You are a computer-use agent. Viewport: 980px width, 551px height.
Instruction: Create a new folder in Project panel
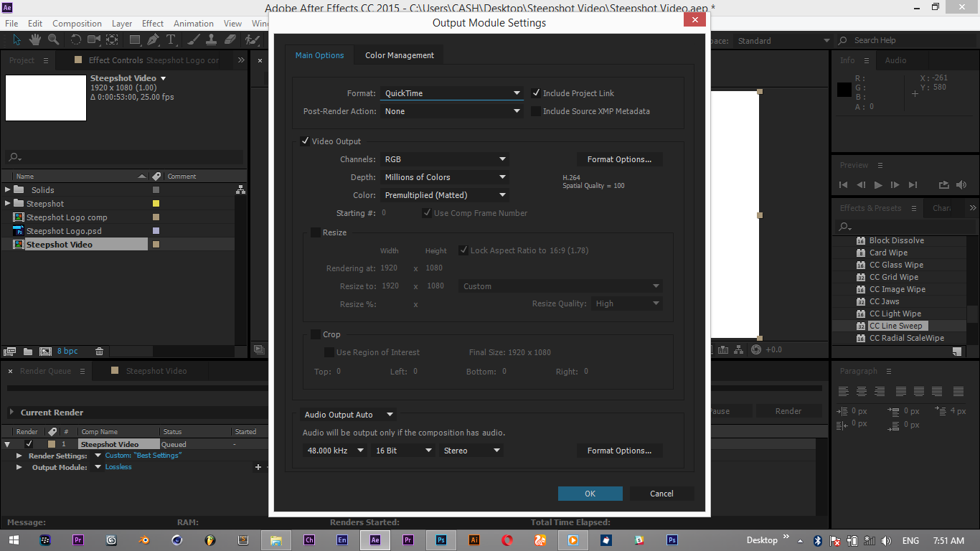click(28, 352)
